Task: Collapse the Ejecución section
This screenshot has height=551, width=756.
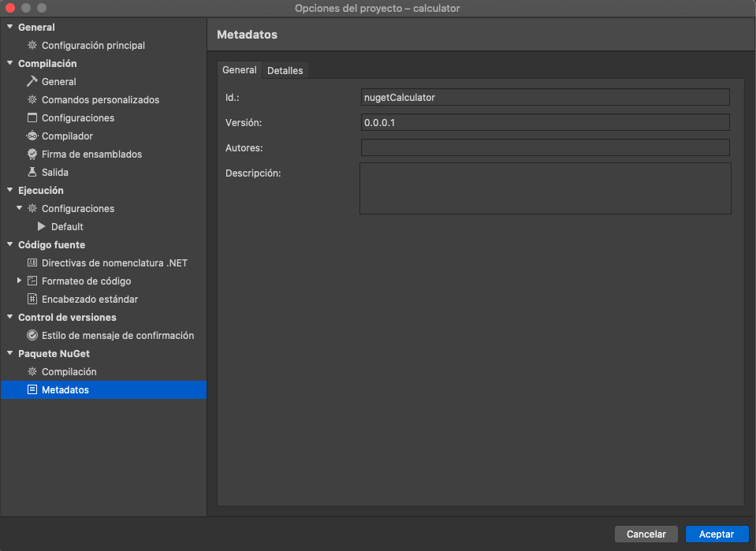Action: 9,191
